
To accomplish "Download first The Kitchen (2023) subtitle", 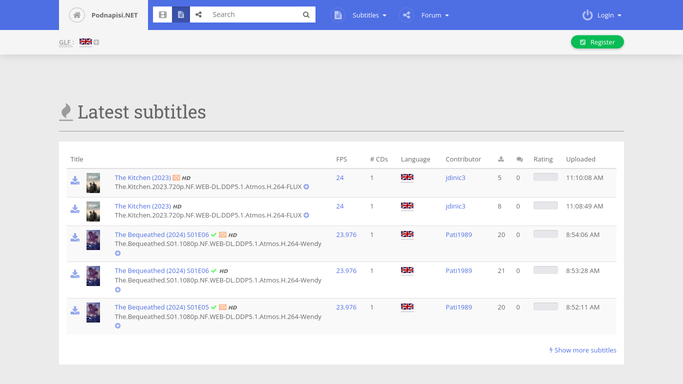I will (x=75, y=180).
